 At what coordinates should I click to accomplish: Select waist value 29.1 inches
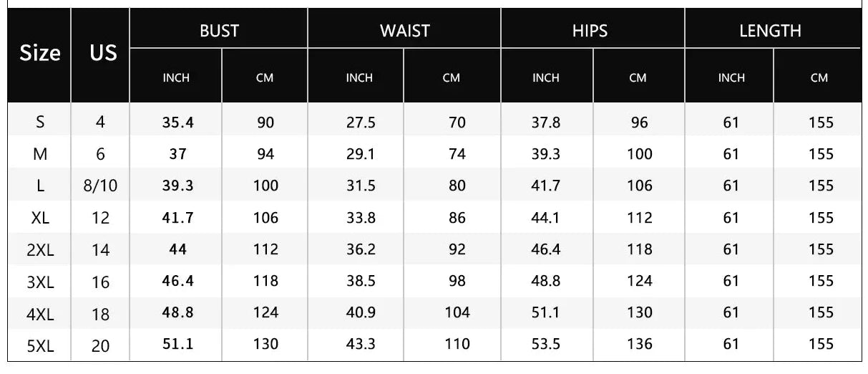coord(361,154)
